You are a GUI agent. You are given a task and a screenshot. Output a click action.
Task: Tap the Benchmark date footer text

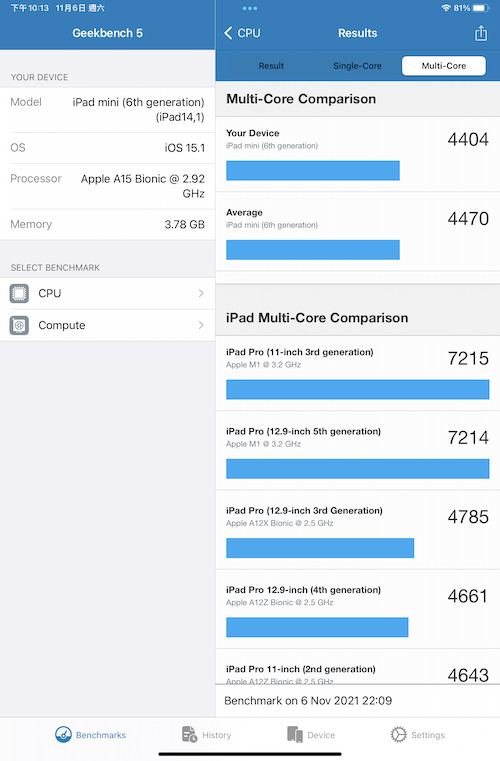click(308, 700)
